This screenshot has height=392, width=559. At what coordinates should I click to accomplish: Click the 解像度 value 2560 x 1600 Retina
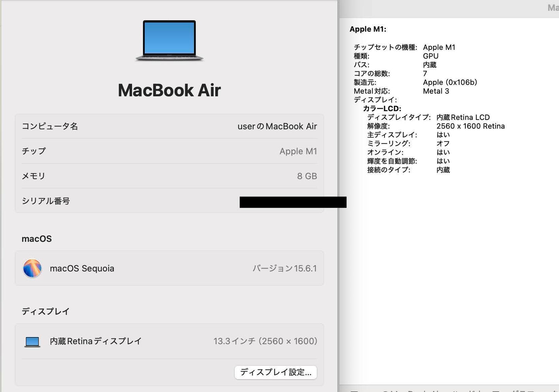click(470, 126)
